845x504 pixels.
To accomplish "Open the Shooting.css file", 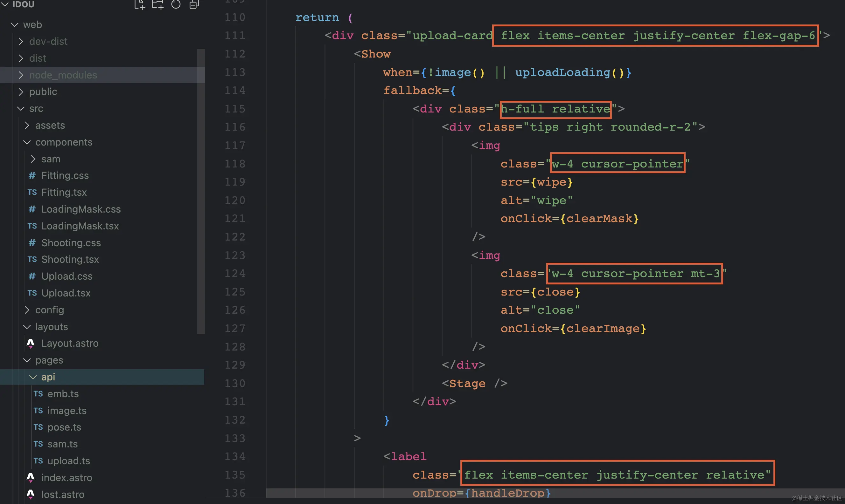I will coord(71,243).
